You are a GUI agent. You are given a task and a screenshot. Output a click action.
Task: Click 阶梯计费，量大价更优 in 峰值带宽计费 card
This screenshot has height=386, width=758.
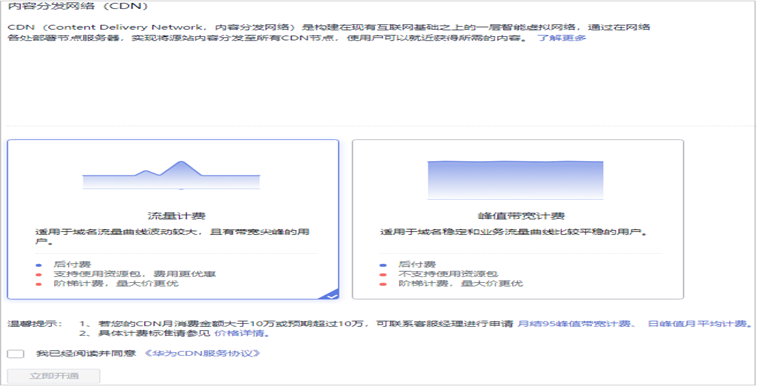coord(460,283)
